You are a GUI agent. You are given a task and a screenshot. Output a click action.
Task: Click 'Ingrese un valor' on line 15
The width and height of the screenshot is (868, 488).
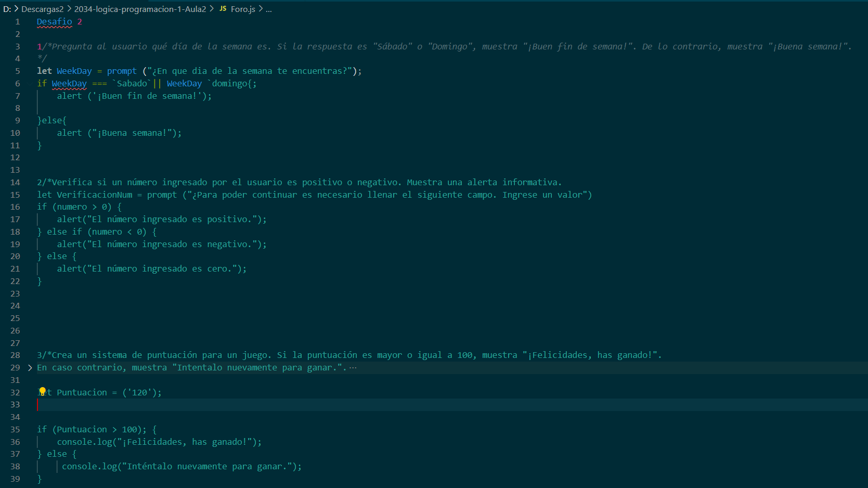pos(542,195)
